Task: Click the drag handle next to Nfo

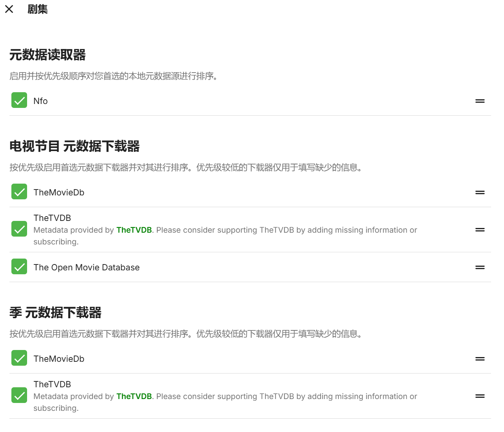Action: click(480, 101)
